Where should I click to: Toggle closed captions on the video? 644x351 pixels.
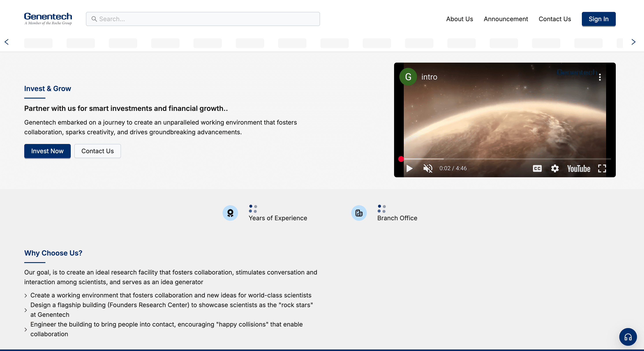click(x=537, y=168)
